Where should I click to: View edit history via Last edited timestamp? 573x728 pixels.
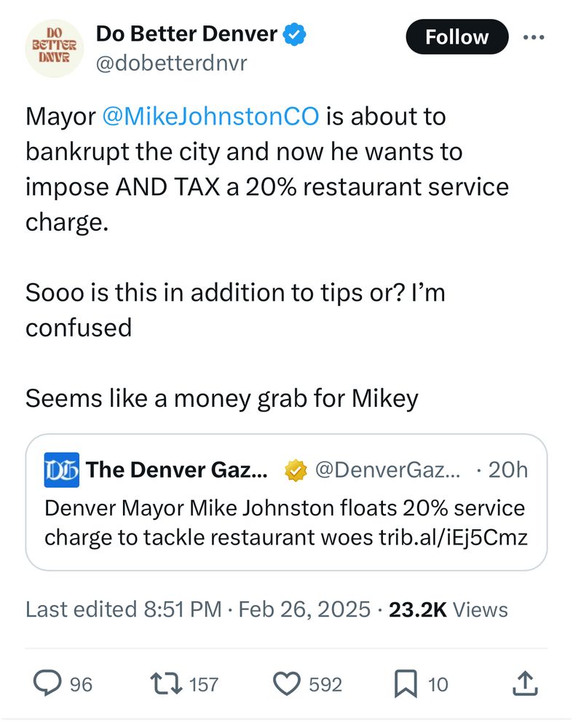point(124,609)
